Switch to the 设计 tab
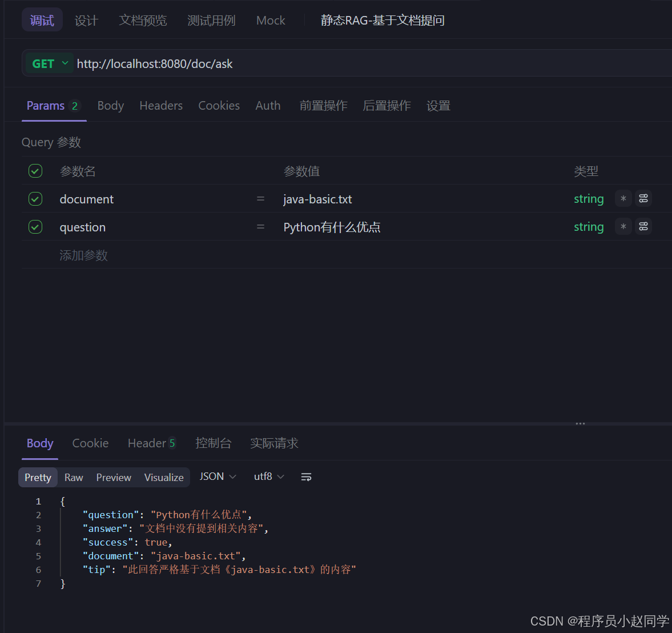This screenshot has height=633, width=672. tap(86, 20)
